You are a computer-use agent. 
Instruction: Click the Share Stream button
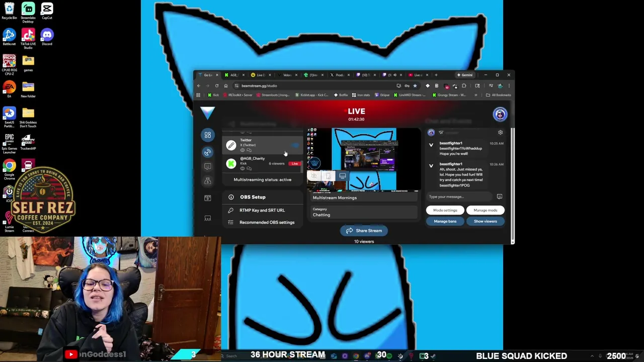click(364, 231)
